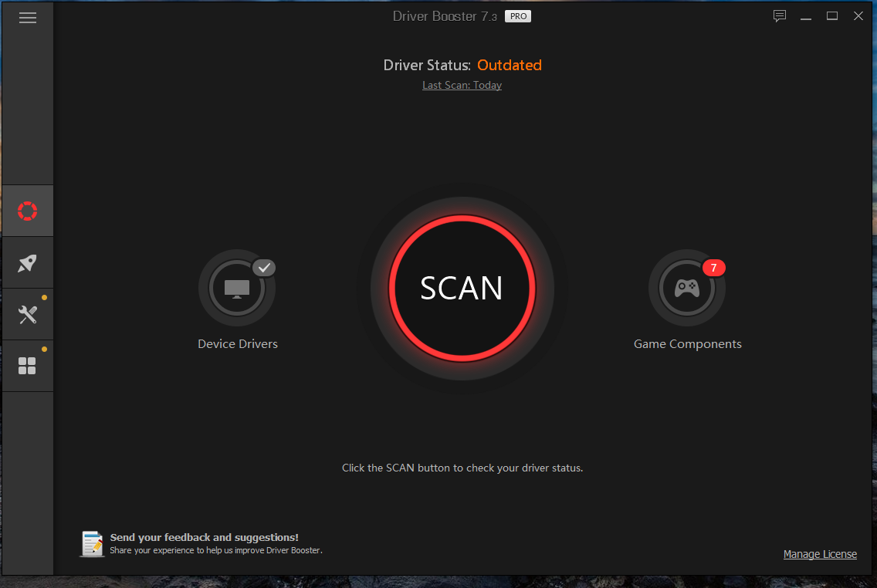
Task: Click the checkmark badge on Device Drivers
Action: tap(264, 268)
